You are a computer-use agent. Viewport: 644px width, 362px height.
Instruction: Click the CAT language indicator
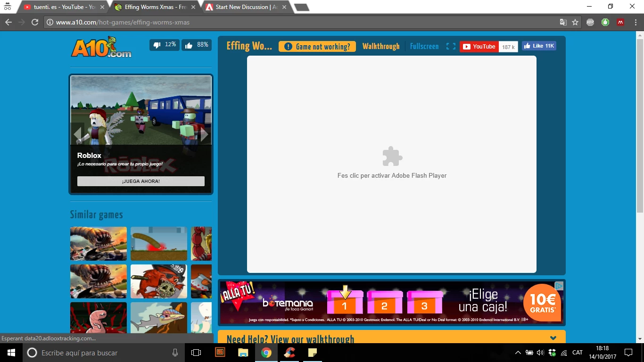(578, 353)
